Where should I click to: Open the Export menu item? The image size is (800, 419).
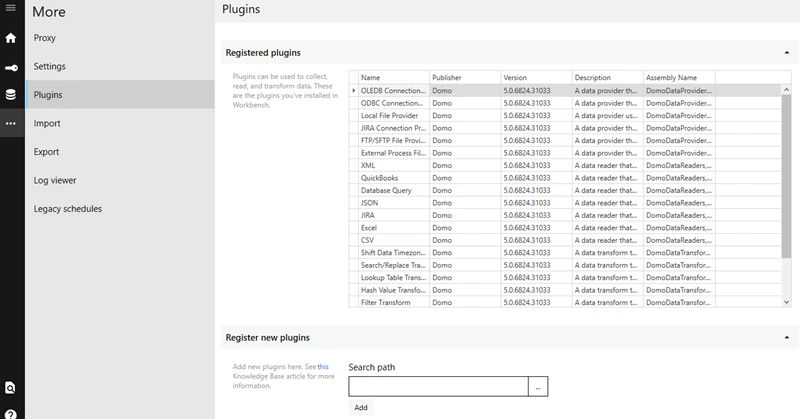click(x=120, y=152)
